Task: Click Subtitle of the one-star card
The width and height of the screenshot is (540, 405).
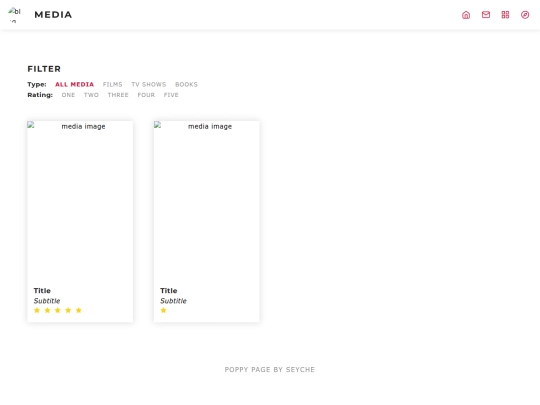Action: pyautogui.click(x=173, y=301)
